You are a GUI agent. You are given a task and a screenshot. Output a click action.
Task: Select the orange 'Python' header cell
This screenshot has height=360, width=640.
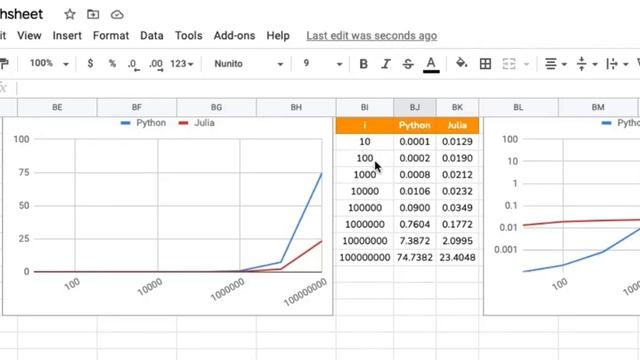(x=415, y=125)
